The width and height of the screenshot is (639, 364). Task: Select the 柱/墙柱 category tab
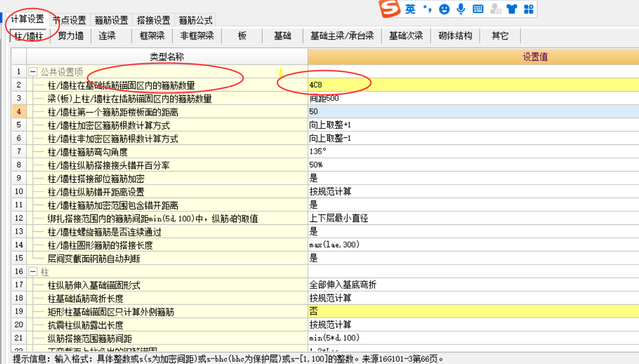point(29,36)
